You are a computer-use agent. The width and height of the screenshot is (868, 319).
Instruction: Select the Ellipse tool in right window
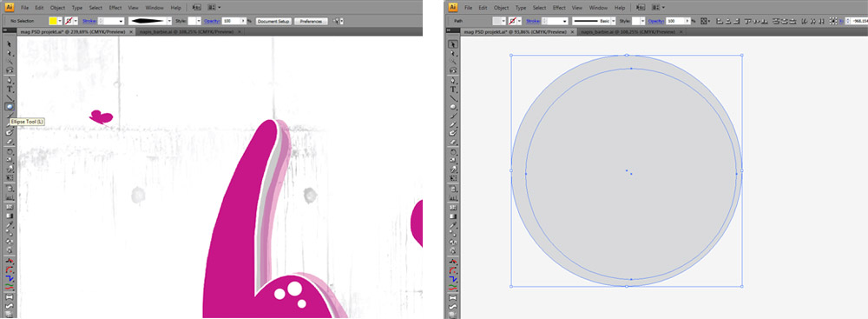(x=453, y=106)
